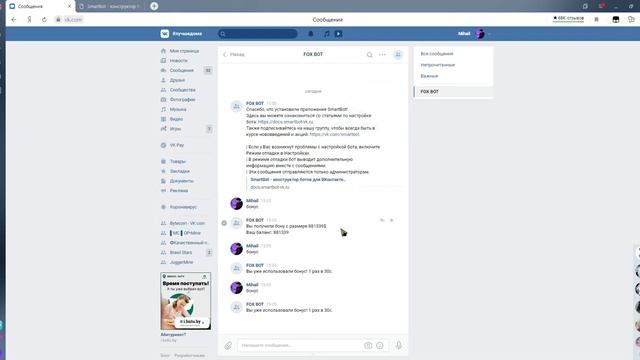Open Документы in the left sidebar
Viewport: 640px width, 360px height.
(x=182, y=181)
